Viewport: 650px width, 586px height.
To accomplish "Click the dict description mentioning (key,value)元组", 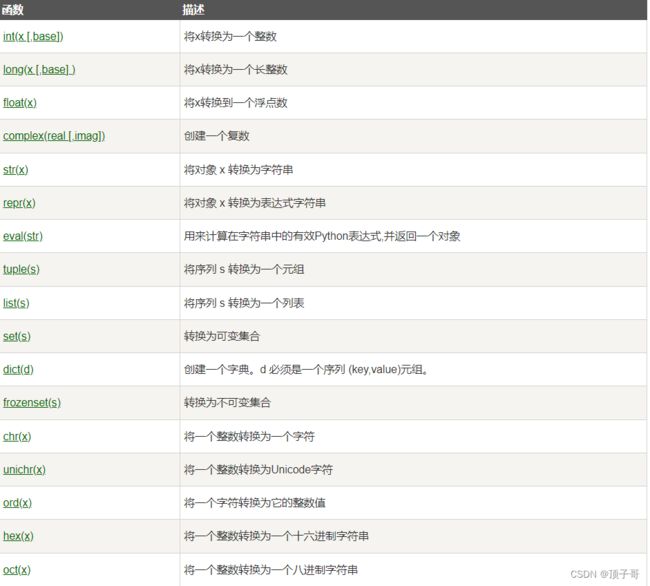I will (x=306, y=369).
